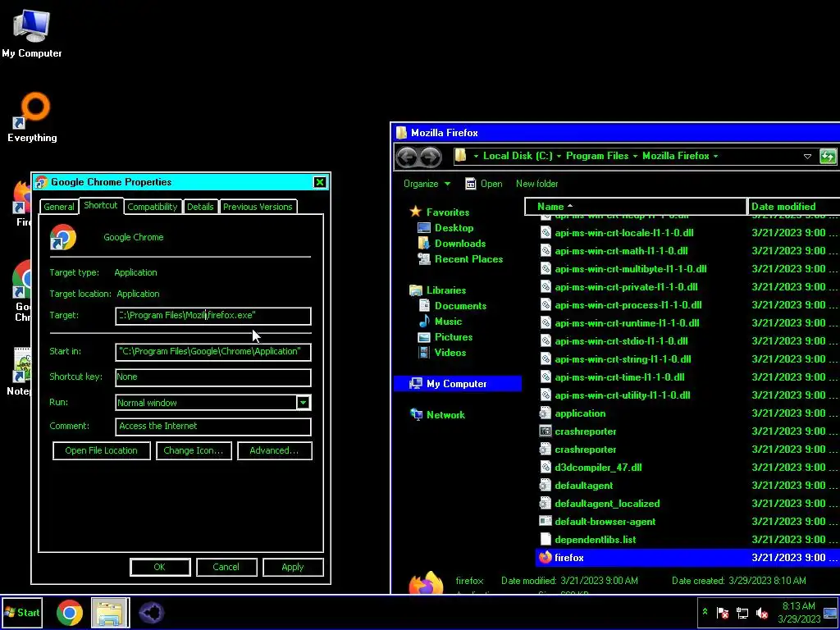Click Action Center flag tray icon
The height and width of the screenshot is (630, 840).
coord(723,613)
